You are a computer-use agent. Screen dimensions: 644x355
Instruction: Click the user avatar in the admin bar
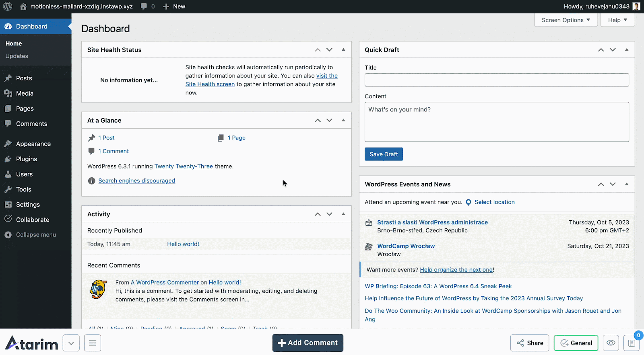(x=636, y=6)
